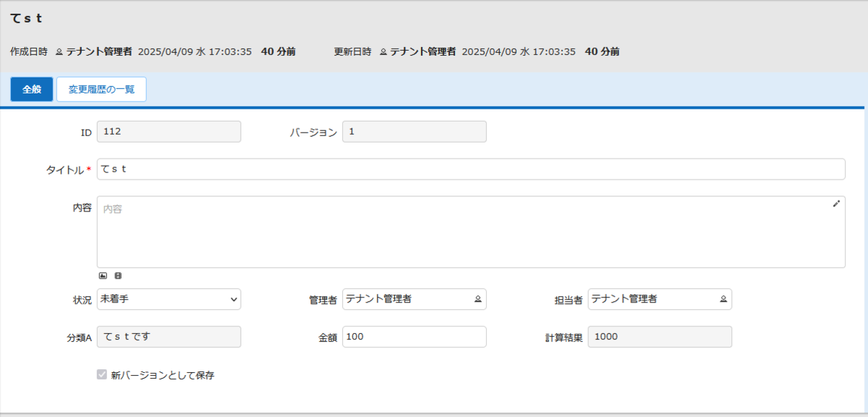
Task: Click the page heading てｓｔ
Action: (x=27, y=18)
